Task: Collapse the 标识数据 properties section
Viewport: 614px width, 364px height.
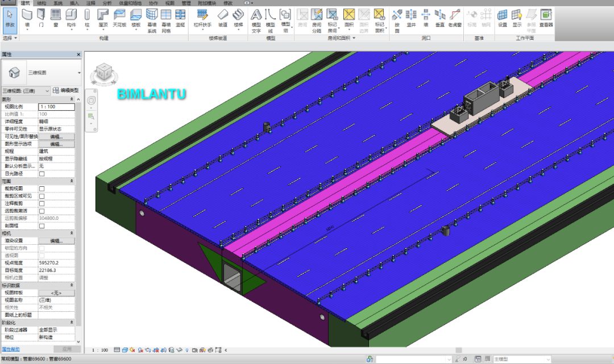Action: point(72,286)
